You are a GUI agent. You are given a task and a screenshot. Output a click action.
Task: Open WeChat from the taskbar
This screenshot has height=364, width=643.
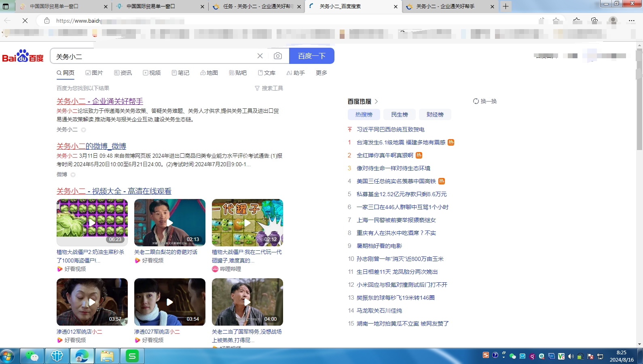[32, 356]
